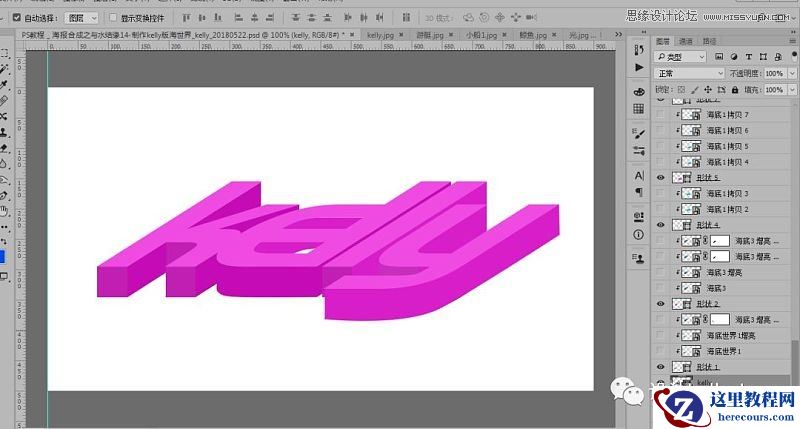800x429 pixels.
Task: Filter layers by smart object icon
Action: (x=778, y=57)
